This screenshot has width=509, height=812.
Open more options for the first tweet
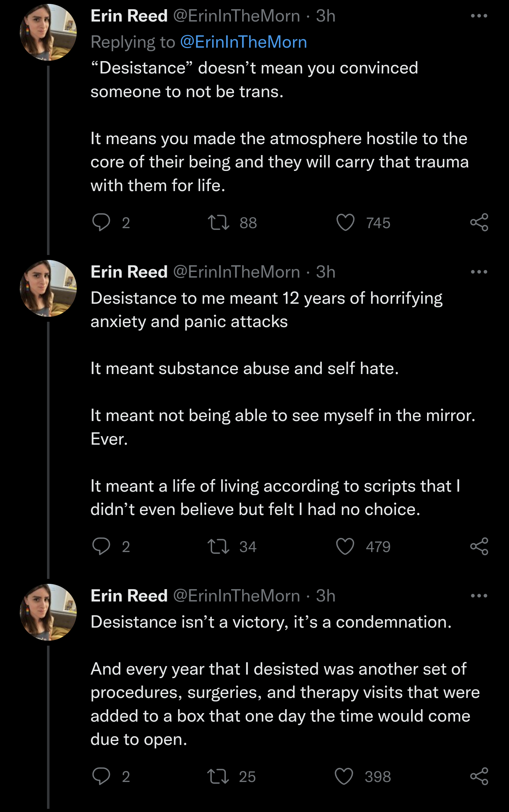(x=479, y=16)
